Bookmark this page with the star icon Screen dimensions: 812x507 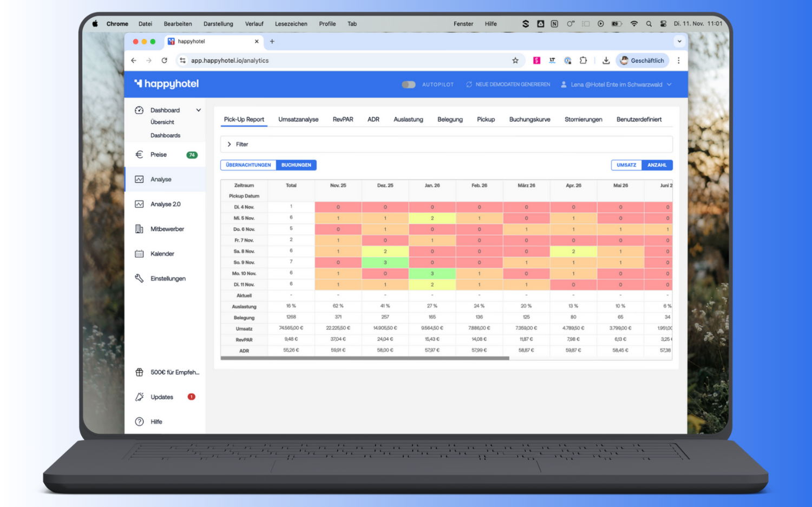[515, 61]
